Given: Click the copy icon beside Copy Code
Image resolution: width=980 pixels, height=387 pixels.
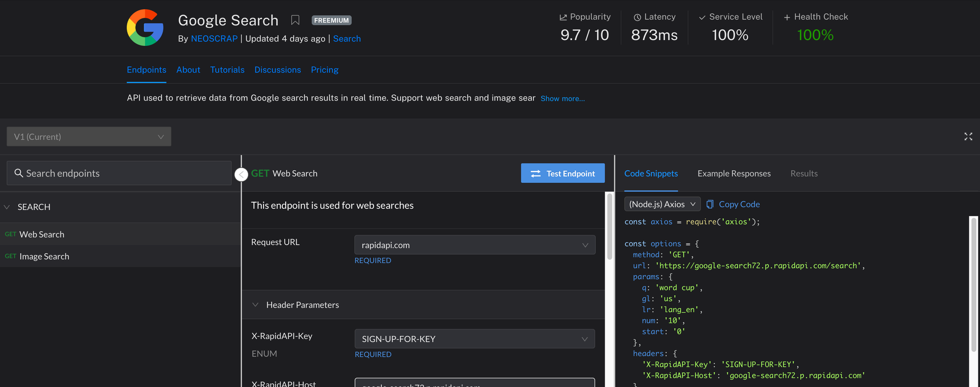Looking at the screenshot, I should pos(710,204).
